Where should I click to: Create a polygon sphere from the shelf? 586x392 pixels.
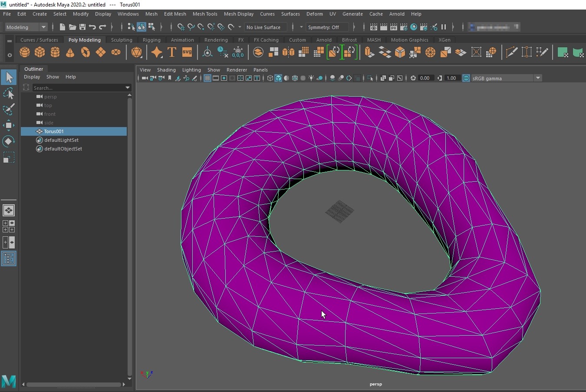tap(25, 52)
